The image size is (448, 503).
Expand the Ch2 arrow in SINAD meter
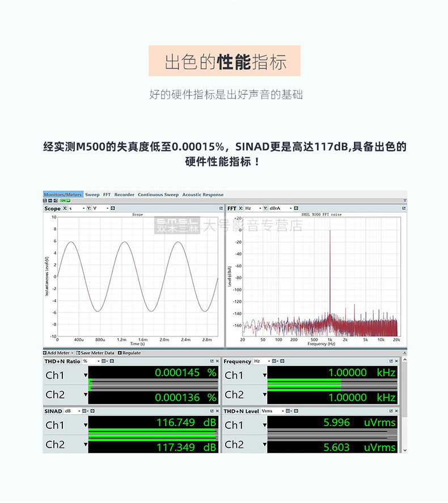(x=86, y=444)
